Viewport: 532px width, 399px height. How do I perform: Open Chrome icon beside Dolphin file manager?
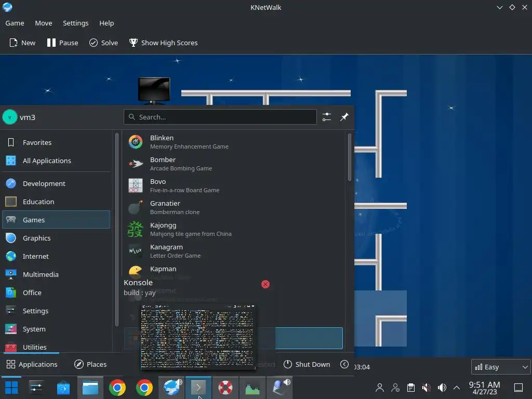pyautogui.click(x=117, y=388)
